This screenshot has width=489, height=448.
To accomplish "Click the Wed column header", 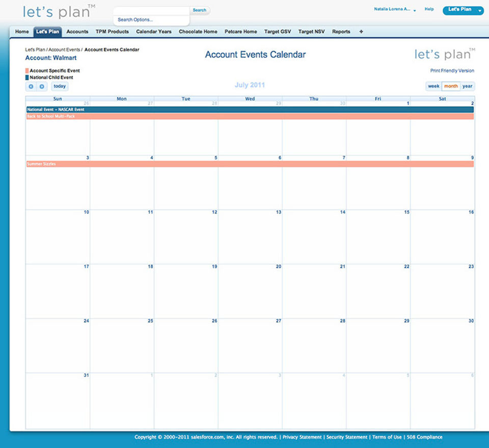I will click(x=250, y=98).
